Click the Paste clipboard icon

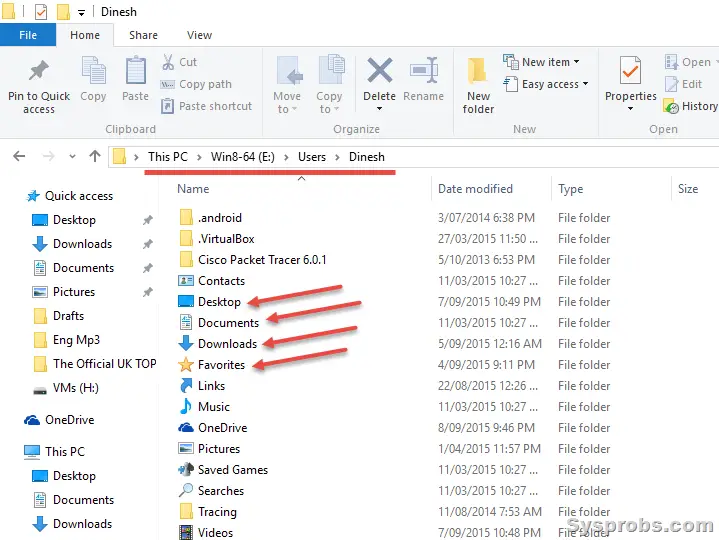136,71
